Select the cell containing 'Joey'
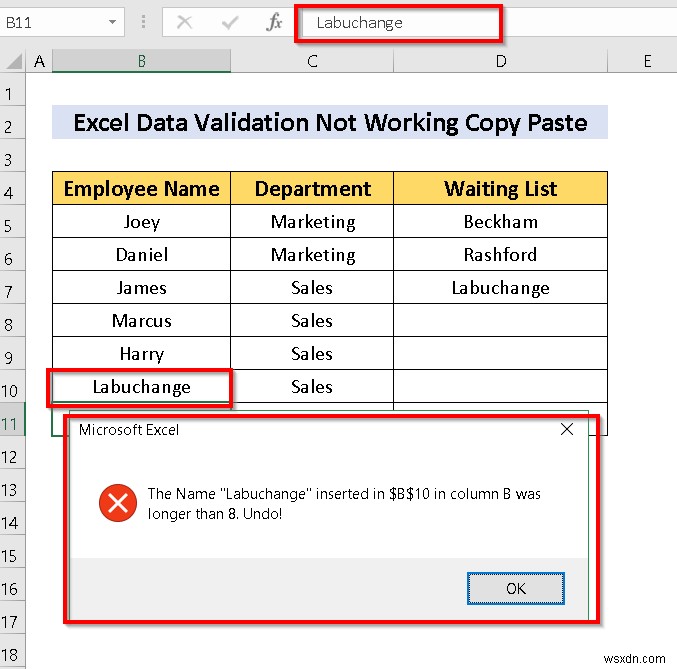The height and width of the screenshot is (669, 677). click(142, 221)
